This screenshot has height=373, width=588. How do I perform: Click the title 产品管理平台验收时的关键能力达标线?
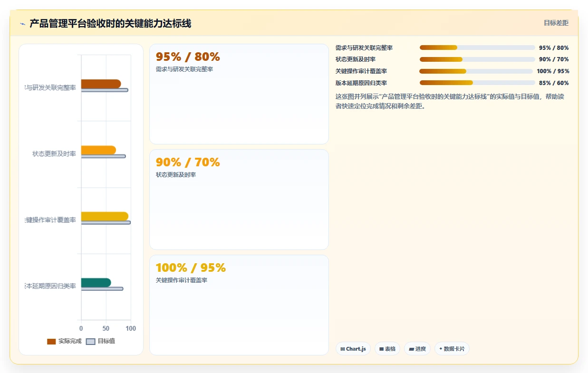(x=110, y=24)
